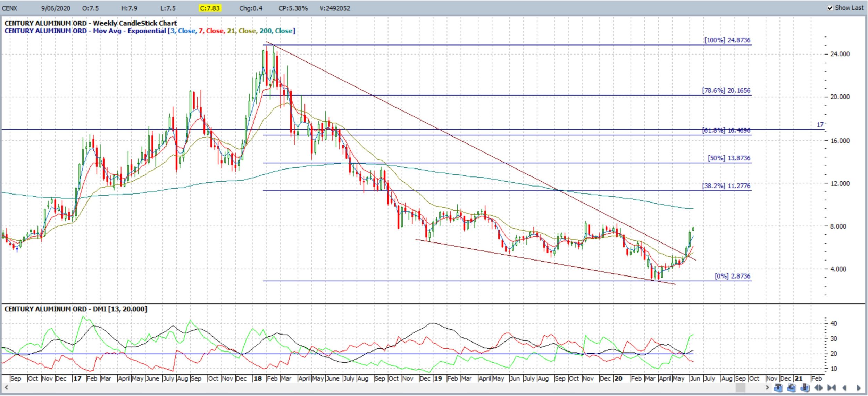Viewport: 868px width, 396px height.
Task: Click the blue folder icon with vertical bar
Action: point(805,388)
